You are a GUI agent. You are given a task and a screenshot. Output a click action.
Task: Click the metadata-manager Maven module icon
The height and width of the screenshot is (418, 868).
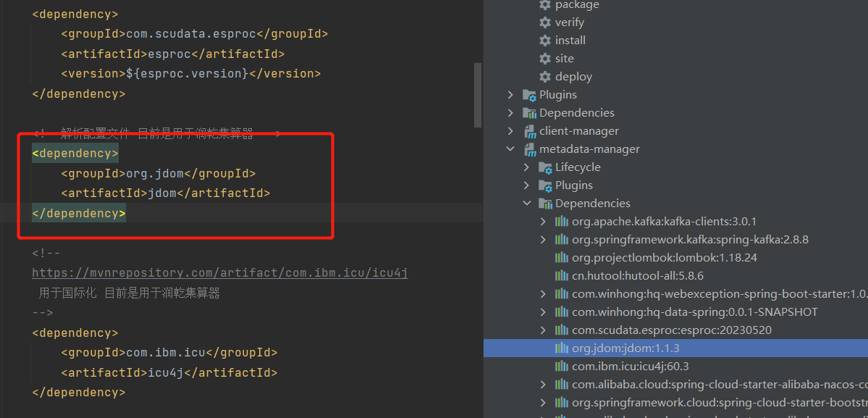[x=530, y=149]
